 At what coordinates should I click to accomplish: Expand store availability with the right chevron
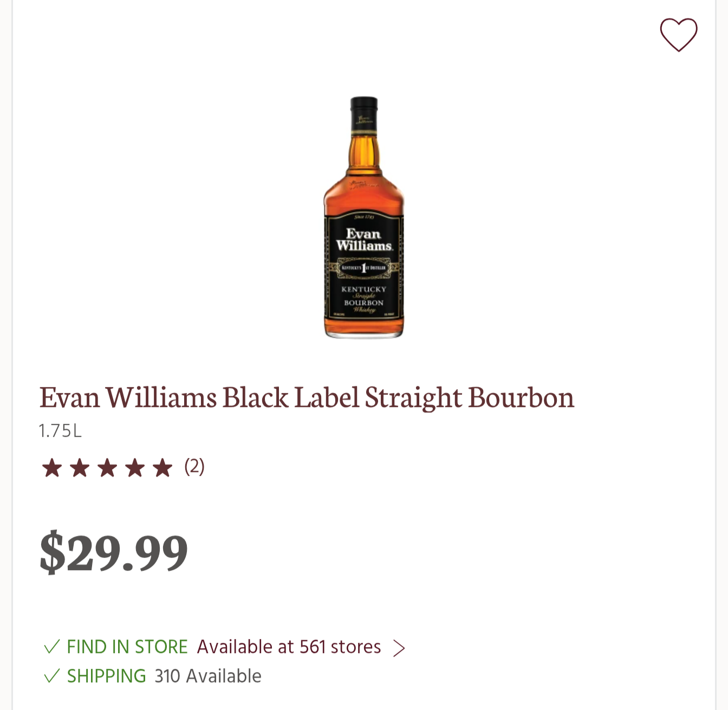(x=399, y=648)
